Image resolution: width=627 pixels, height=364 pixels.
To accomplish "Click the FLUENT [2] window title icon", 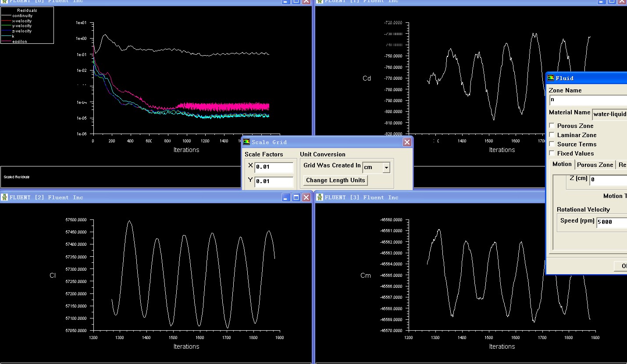I will click(4, 198).
